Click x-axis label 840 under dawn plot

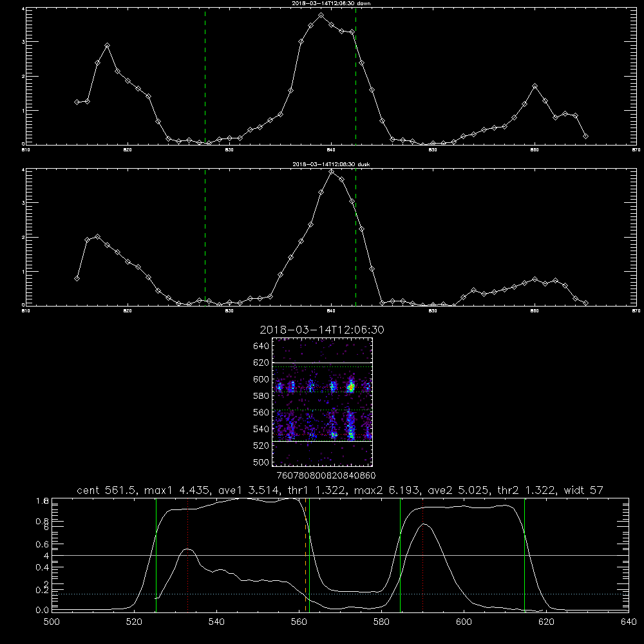331,150
